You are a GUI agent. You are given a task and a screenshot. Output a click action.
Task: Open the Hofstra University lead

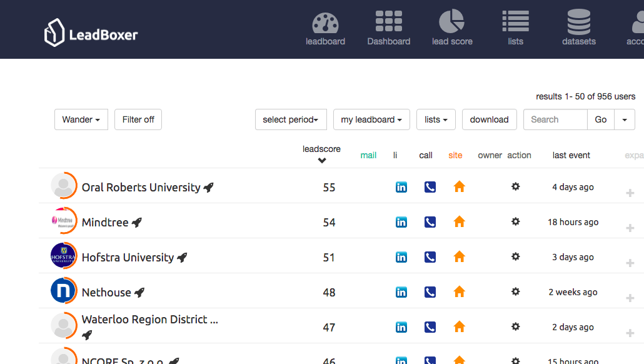point(128,258)
